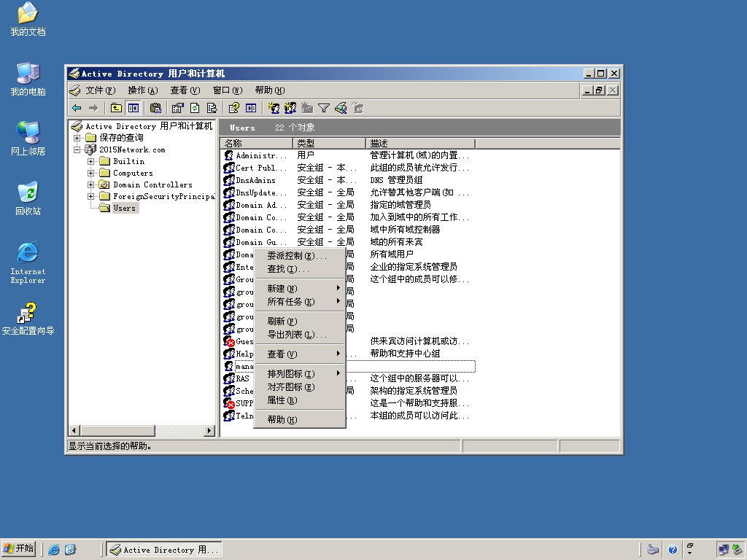747x560 pixels.
Task: Click the Start button
Action: 19,549
